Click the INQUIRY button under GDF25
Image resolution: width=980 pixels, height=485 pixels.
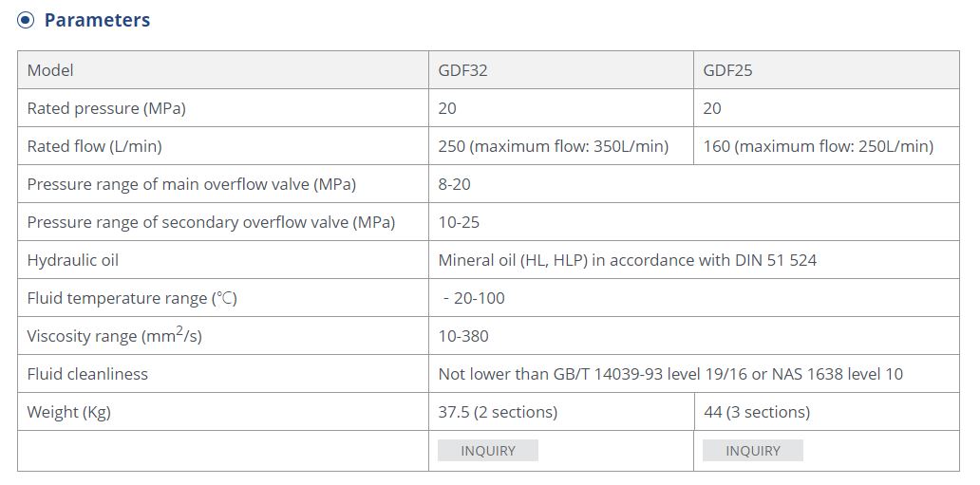coord(752,451)
